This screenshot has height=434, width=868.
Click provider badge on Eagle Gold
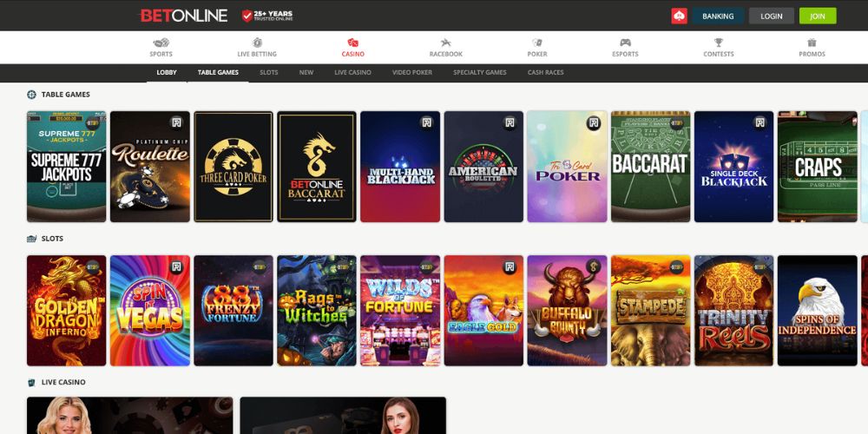(510, 266)
